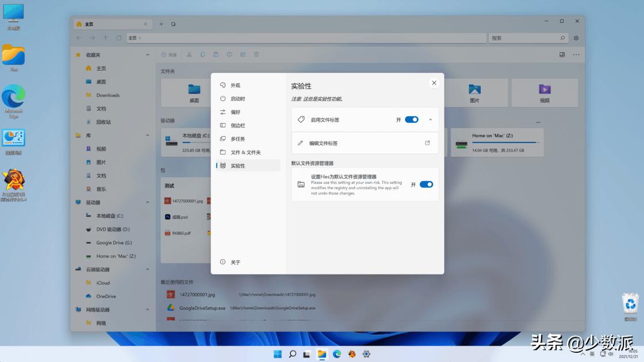
Task: Collapse the 启用文件标签 section chevron
Action: click(430, 119)
